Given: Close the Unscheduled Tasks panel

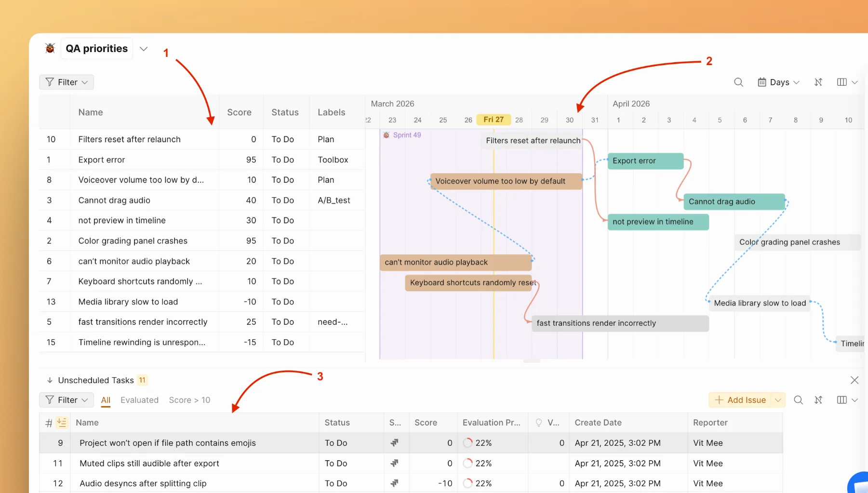Looking at the screenshot, I should (x=855, y=380).
